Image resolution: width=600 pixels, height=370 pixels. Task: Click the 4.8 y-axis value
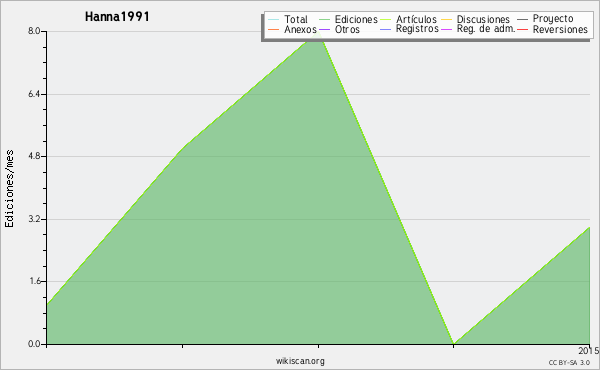pos(34,156)
